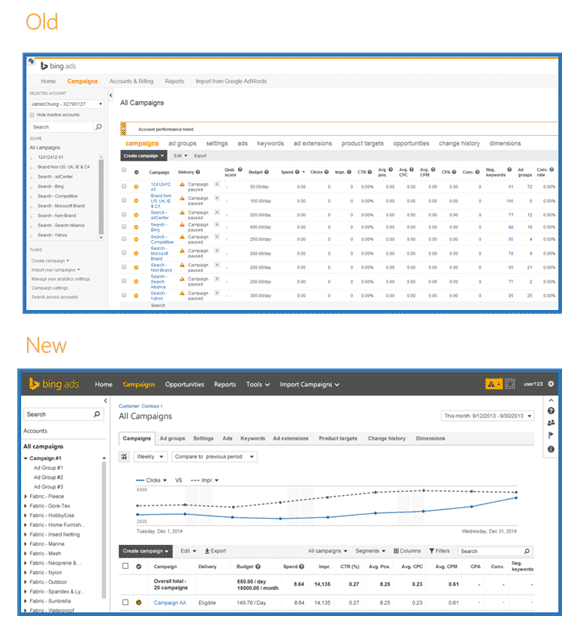Click Budget help icon in New table header

tap(258, 567)
